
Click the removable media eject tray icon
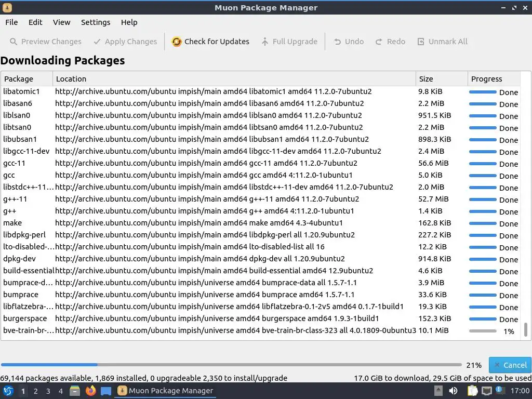[438, 391]
